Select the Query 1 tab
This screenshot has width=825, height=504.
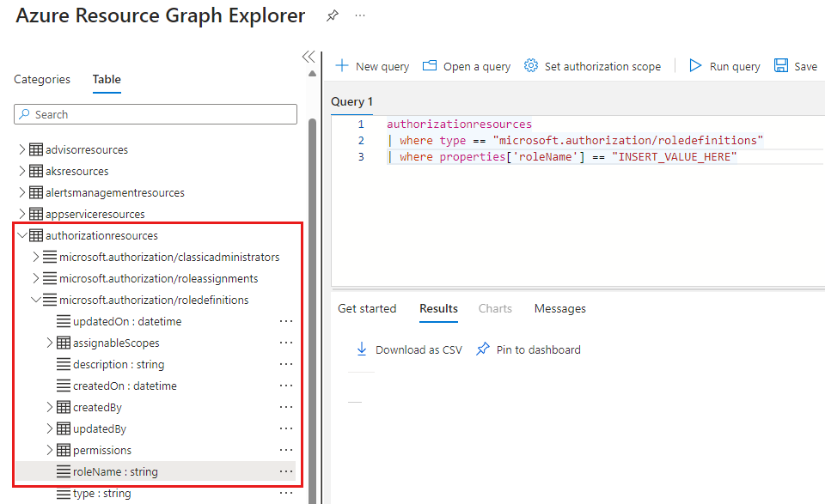click(351, 101)
